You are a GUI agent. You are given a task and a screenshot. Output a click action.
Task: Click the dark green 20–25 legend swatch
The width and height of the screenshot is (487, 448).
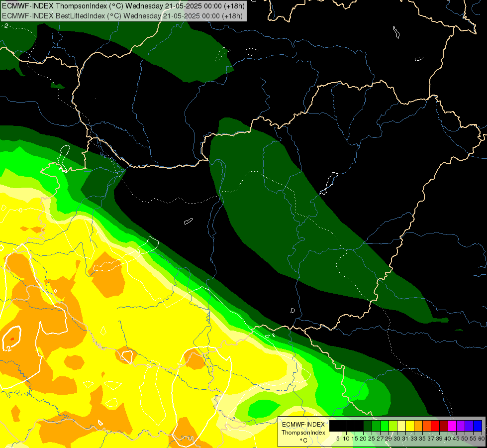click(x=368, y=426)
